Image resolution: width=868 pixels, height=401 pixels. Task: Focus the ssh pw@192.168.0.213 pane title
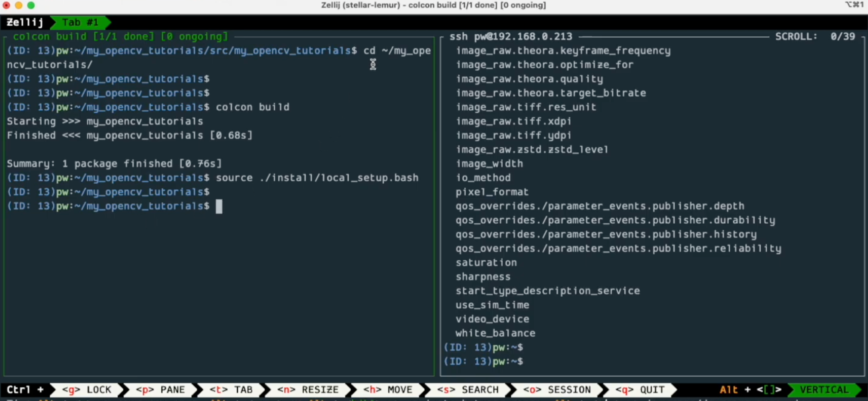point(511,36)
